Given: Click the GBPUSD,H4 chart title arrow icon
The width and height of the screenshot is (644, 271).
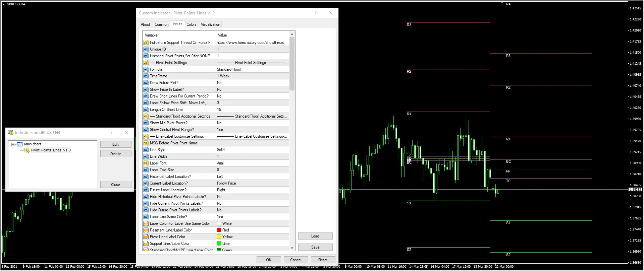Looking at the screenshot, I should [4, 4].
